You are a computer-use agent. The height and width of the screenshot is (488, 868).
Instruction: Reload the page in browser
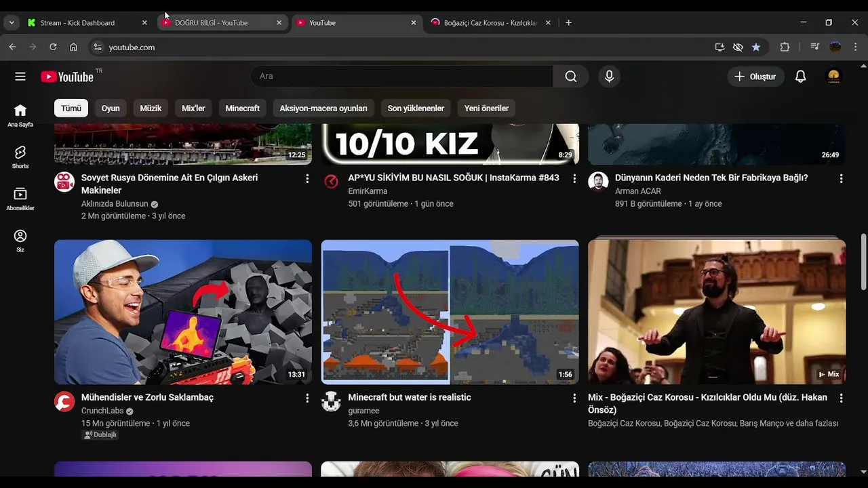tap(53, 47)
